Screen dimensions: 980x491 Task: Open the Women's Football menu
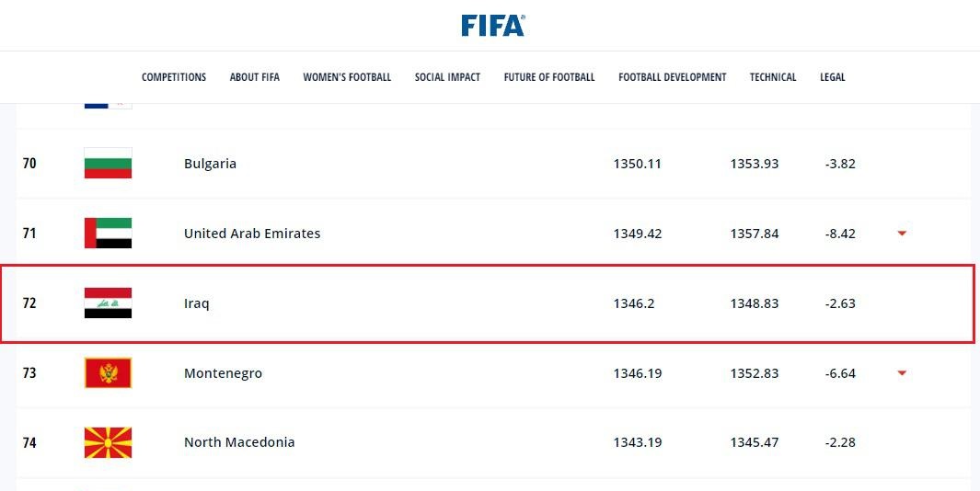pyautogui.click(x=347, y=77)
